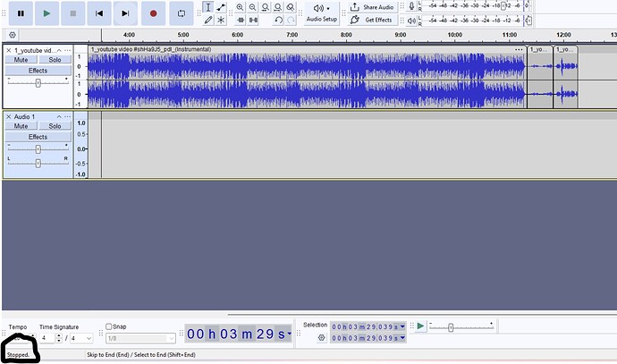Click the Pause transport button
Image resolution: width=617 pixels, height=364 pixels.
click(21, 13)
